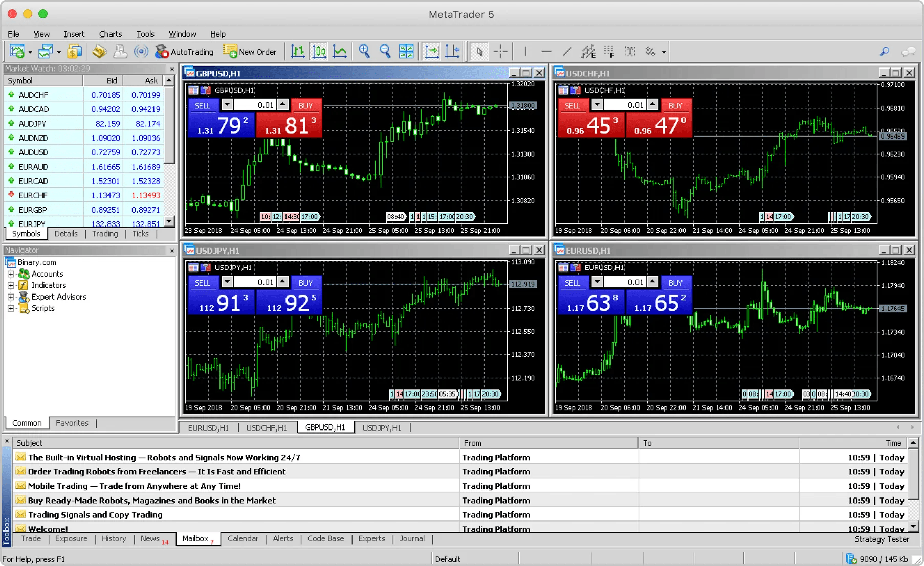
Task: Select the Fibonacci Retracement tool
Action: point(609,52)
